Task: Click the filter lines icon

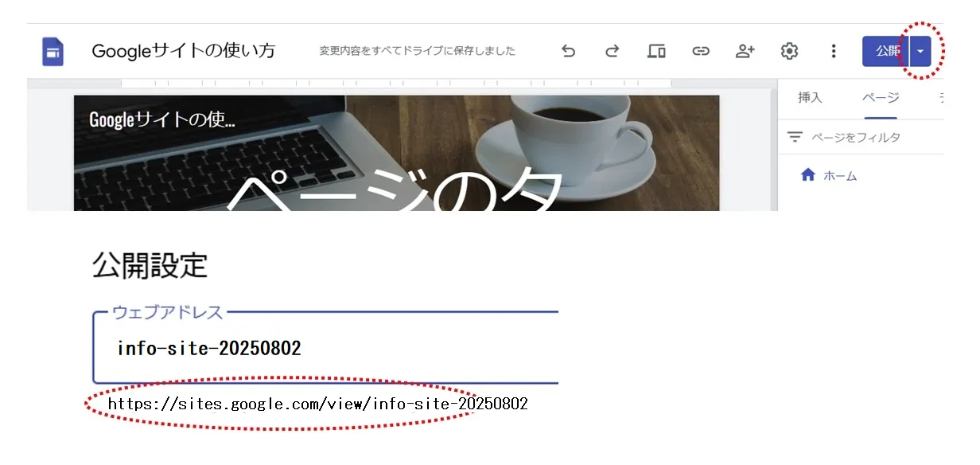Action: [795, 137]
